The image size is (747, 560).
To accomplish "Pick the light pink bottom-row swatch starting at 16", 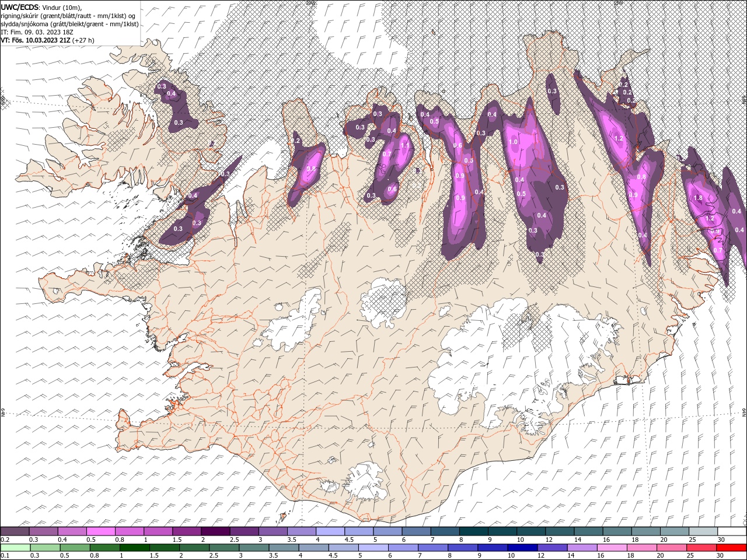I will tap(612, 548).
